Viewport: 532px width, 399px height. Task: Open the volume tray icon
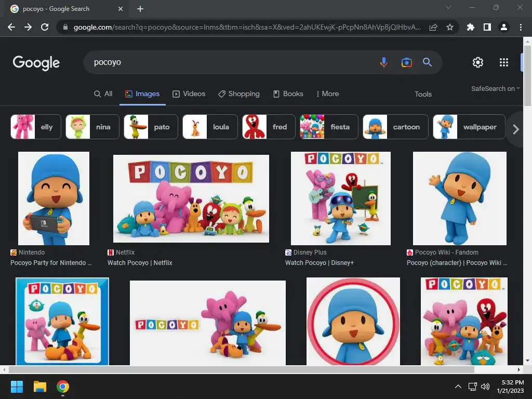[485, 387]
